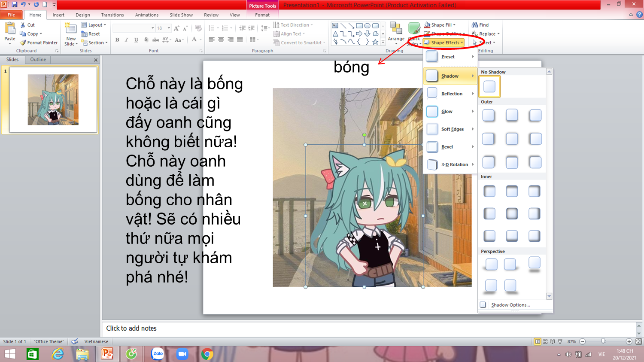Viewport: 644px width, 362px height.
Task: Justify the paragraph text
Action: [x=240, y=40]
